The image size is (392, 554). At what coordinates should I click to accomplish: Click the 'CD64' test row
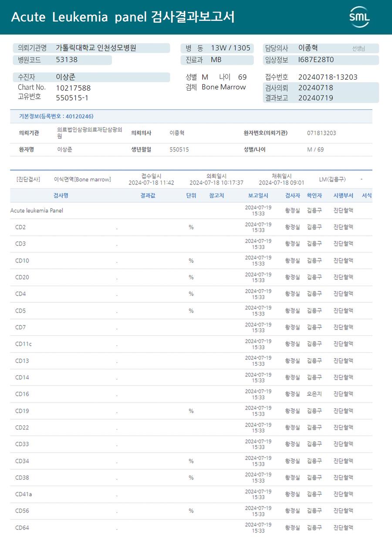coord(191,528)
